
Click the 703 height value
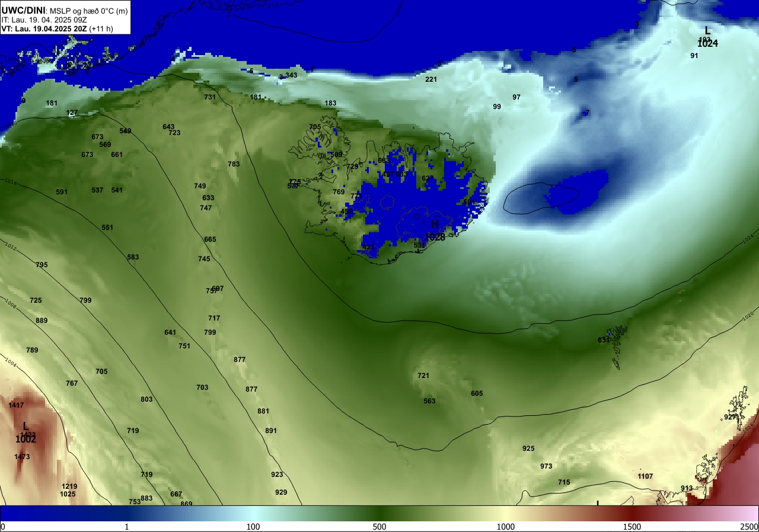click(x=202, y=387)
